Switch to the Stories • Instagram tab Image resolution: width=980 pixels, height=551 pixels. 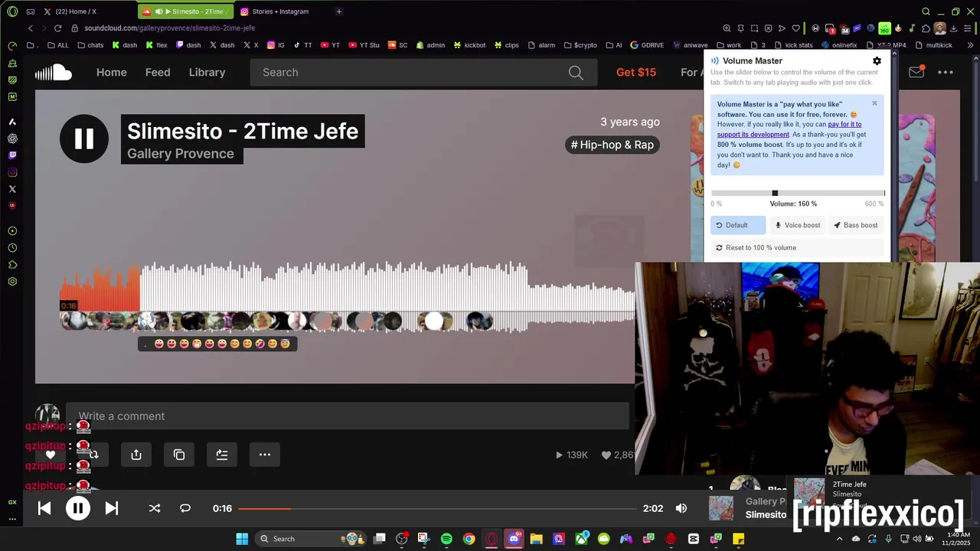[279, 11]
